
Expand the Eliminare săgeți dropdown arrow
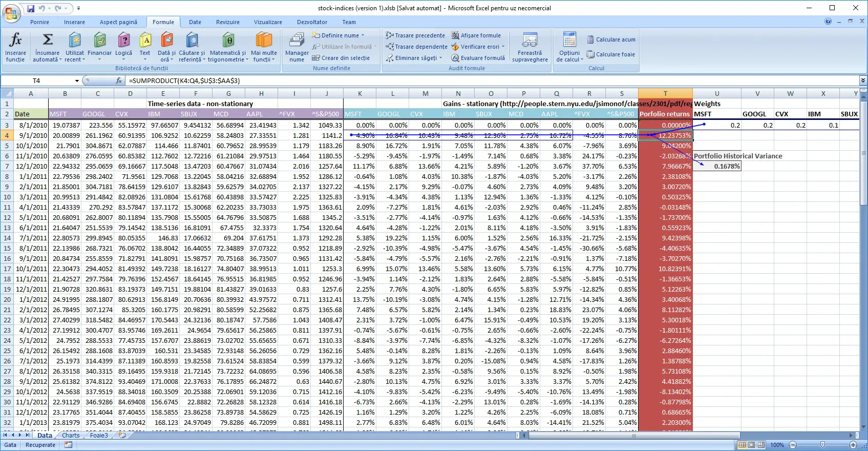coord(440,58)
